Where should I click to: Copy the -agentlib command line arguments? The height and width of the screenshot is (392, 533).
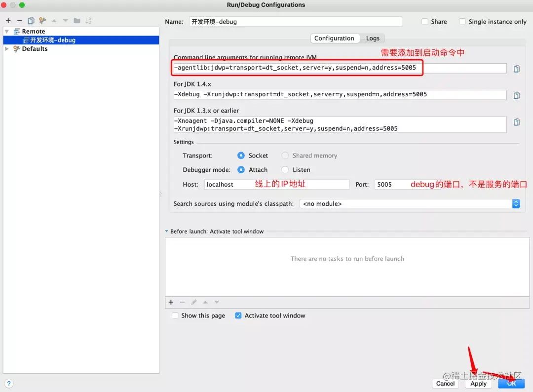517,69
